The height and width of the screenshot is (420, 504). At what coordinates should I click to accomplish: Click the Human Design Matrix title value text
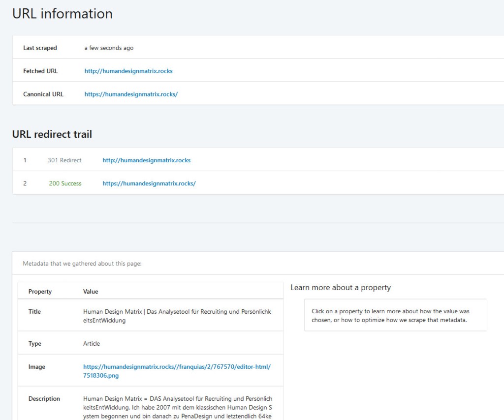[177, 316]
